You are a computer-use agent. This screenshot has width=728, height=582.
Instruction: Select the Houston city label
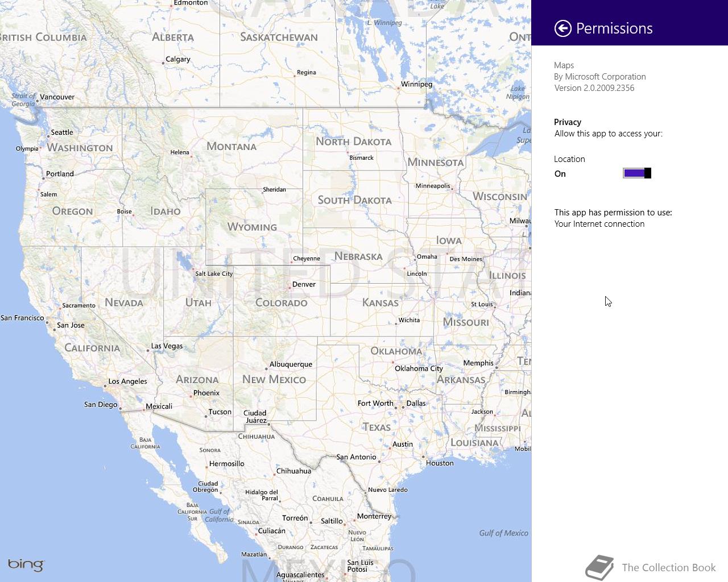pyautogui.click(x=440, y=463)
